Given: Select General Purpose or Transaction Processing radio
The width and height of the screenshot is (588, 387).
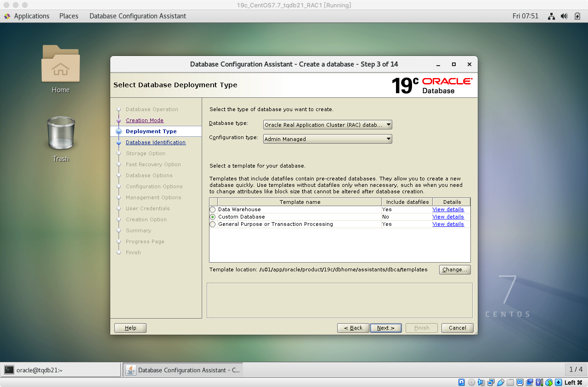Looking at the screenshot, I should coord(213,224).
